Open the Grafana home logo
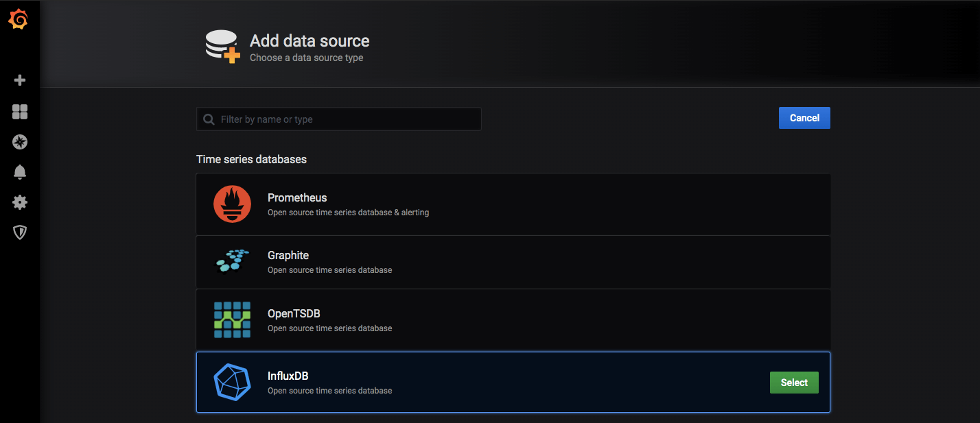 click(19, 20)
